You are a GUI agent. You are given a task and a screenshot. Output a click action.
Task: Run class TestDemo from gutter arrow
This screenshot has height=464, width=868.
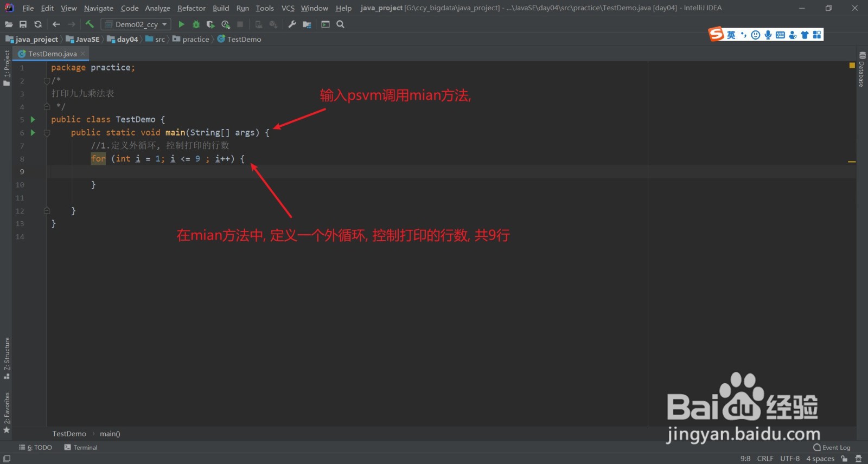tap(33, 119)
